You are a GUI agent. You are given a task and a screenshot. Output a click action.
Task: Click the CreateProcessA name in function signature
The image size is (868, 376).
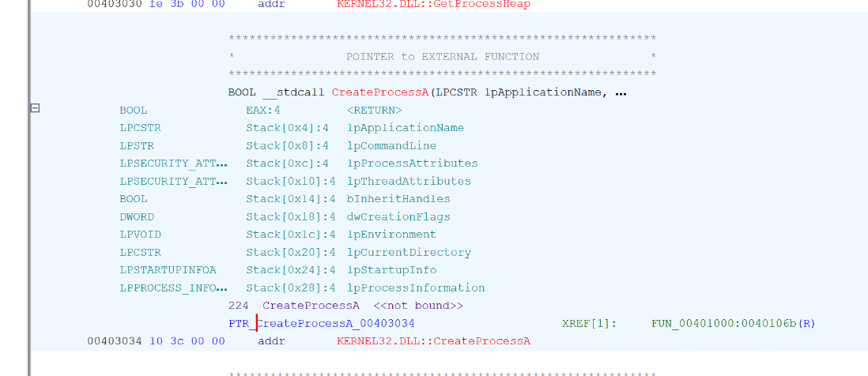[380, 92]
